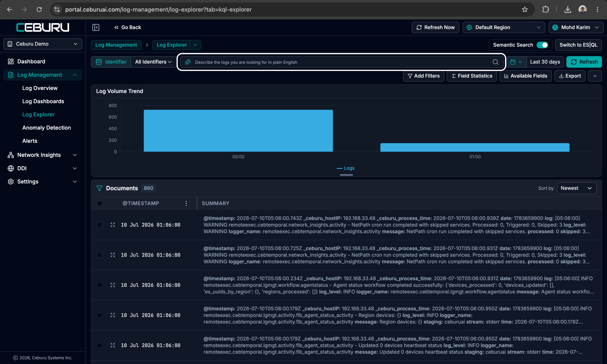Toggle the Logs legend series
The width and height of the screenshot is (607, 364).
tap(345, 168)
